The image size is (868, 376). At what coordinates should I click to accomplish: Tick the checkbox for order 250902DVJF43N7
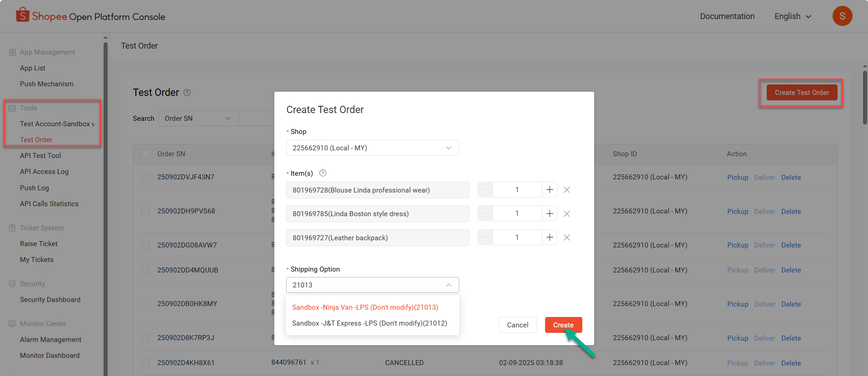point(145,177)
